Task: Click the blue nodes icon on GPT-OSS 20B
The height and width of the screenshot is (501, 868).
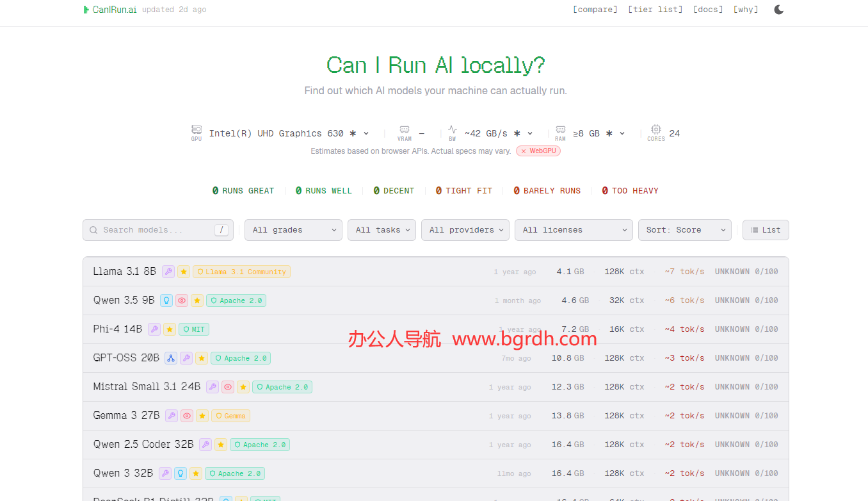Action: (x=171, y=358)
